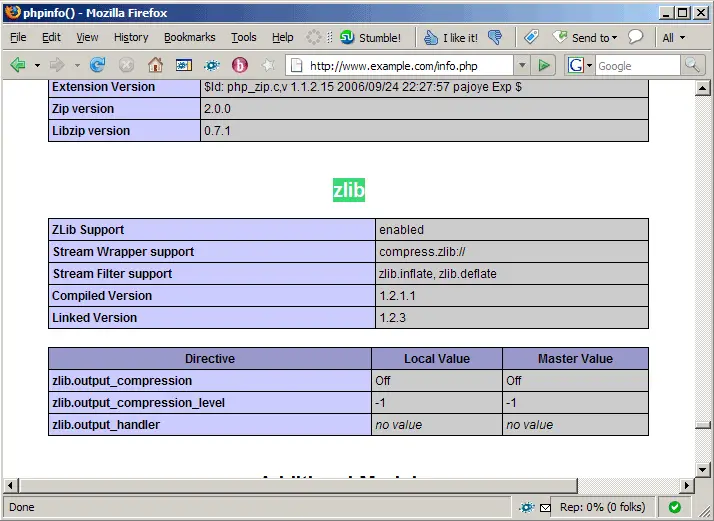The image size is (714, 521).
Task: Click the 'Directive' column header
Action: 210,358
